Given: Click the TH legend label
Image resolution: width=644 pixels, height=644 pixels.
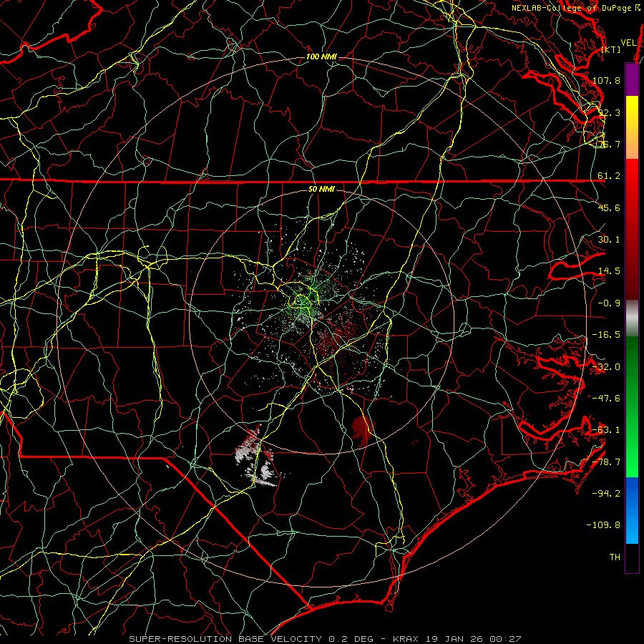Looking at the screenshot, I should [x=615, y=557].
